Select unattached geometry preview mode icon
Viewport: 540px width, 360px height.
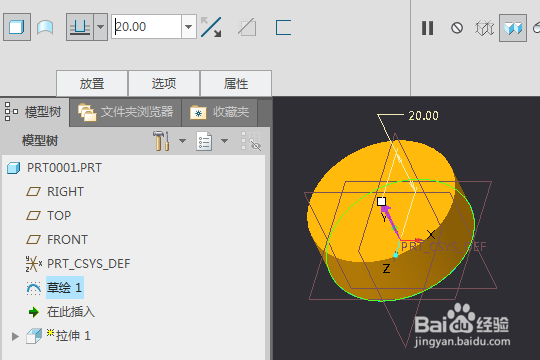click(484, 28)
